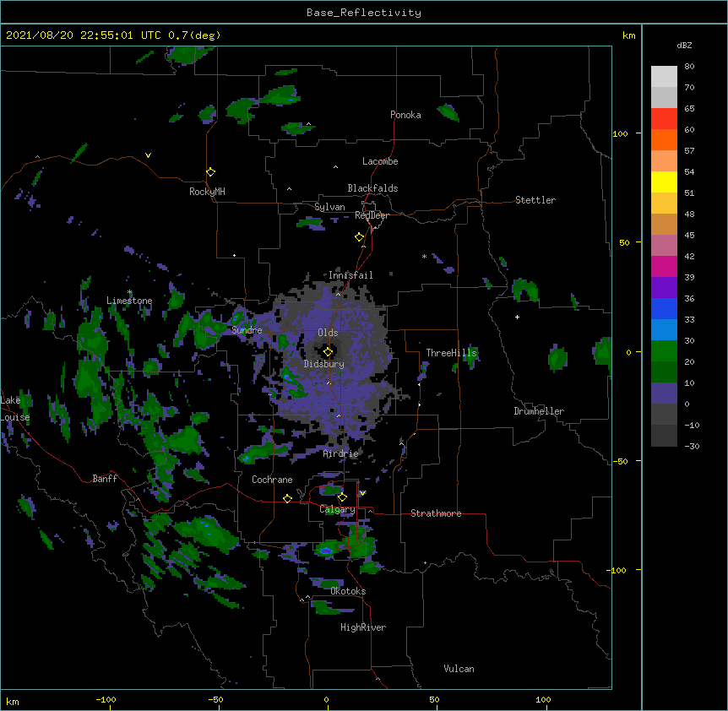Select the 65 value on the dBZ legend
The width and height of the screenshot is (728, 711).
click(x=689, y=109)
